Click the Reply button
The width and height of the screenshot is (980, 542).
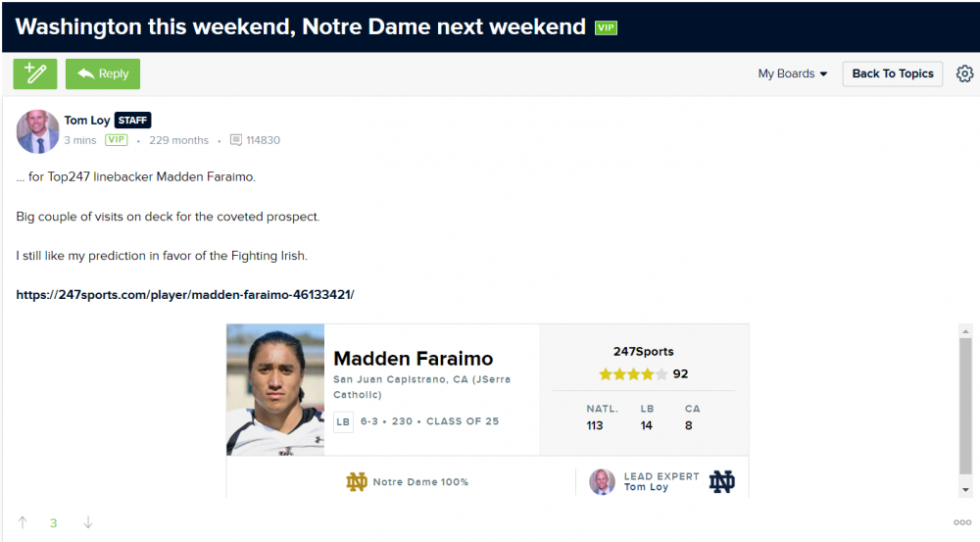pos(103,74)
